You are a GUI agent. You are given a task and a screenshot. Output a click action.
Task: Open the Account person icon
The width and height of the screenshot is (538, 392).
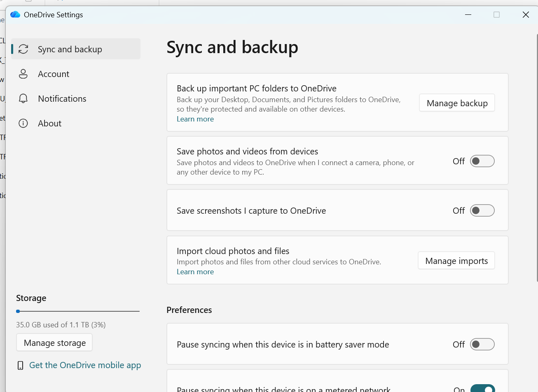click(23, 74)
